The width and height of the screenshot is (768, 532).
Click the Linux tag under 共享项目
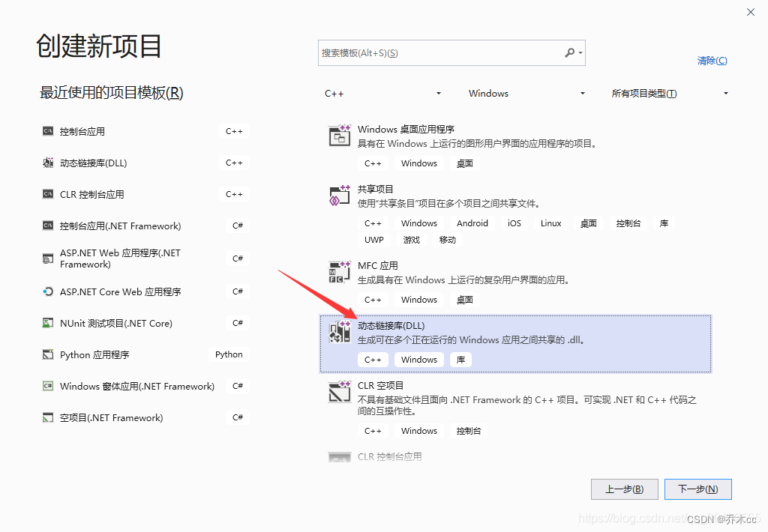pyautogui.click(x=551, y=223)
